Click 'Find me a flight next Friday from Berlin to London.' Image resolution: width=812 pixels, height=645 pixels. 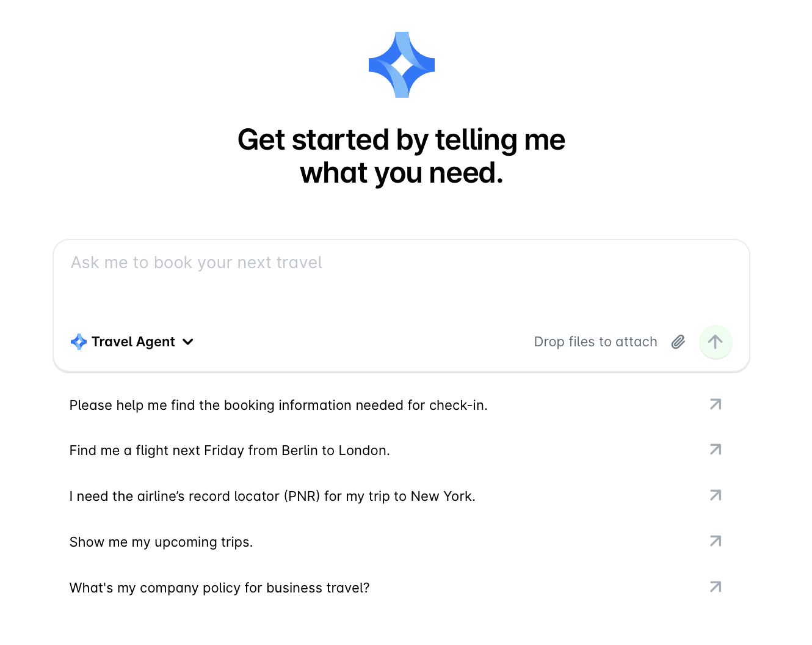230,450
